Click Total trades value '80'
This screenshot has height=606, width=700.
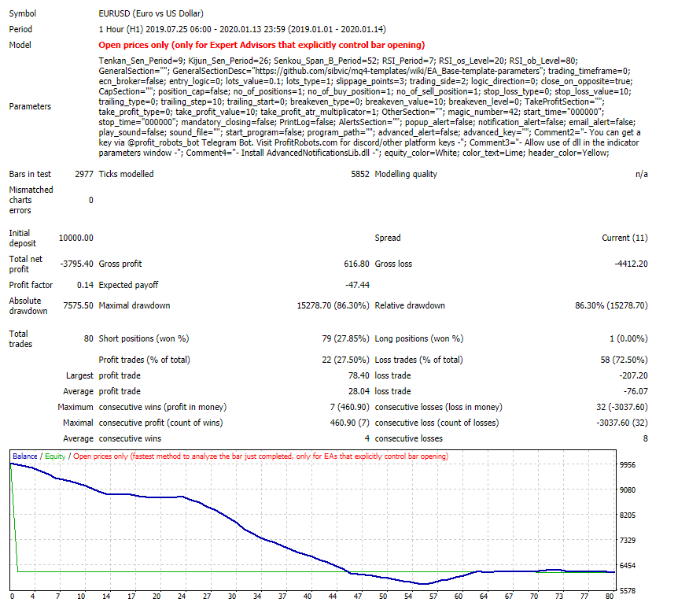[88, 338]
